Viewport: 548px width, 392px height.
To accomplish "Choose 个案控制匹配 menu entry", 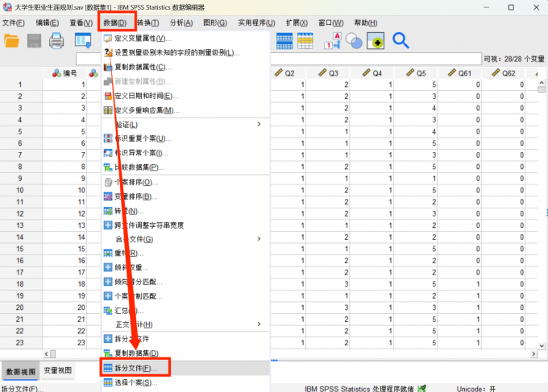I will 186,296.
